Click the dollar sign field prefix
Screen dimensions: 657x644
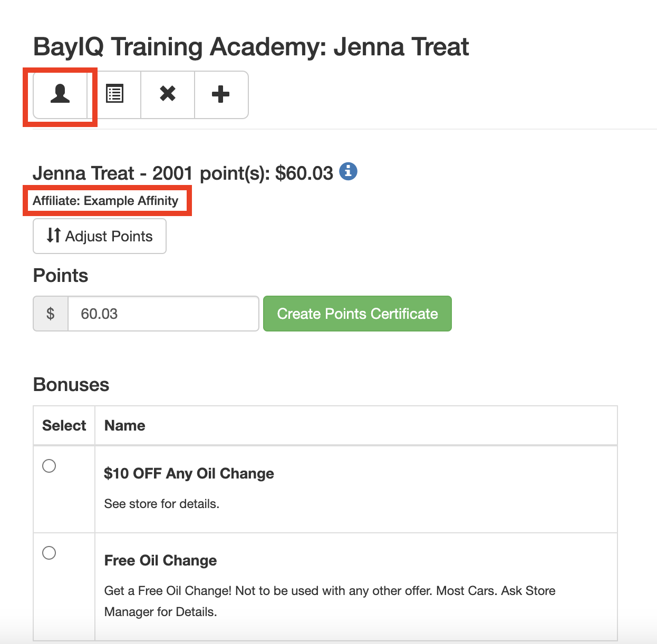51,314
